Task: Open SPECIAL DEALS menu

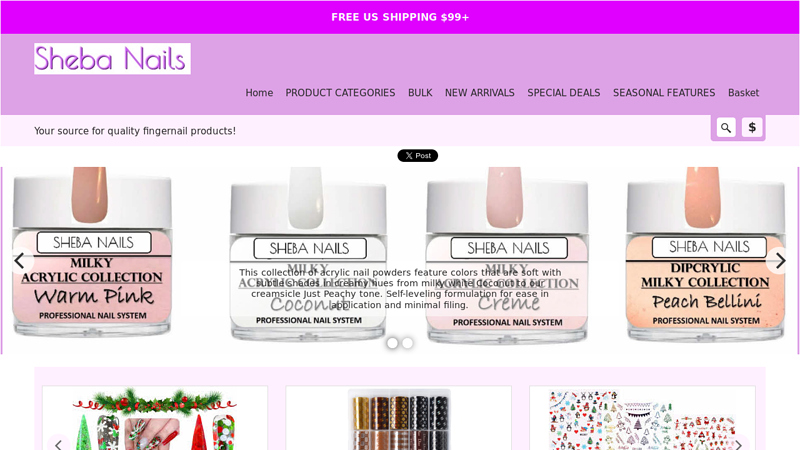Action: tap(564, 93)
